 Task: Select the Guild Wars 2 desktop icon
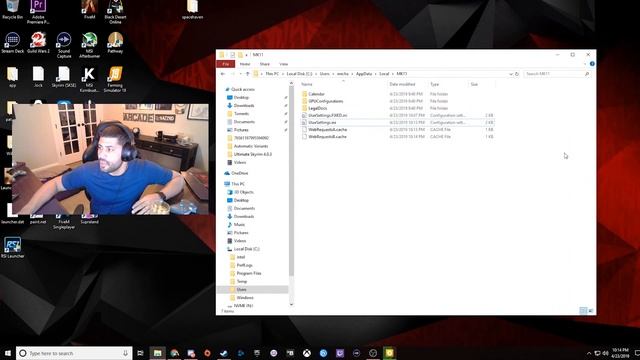tap(38, 43)
